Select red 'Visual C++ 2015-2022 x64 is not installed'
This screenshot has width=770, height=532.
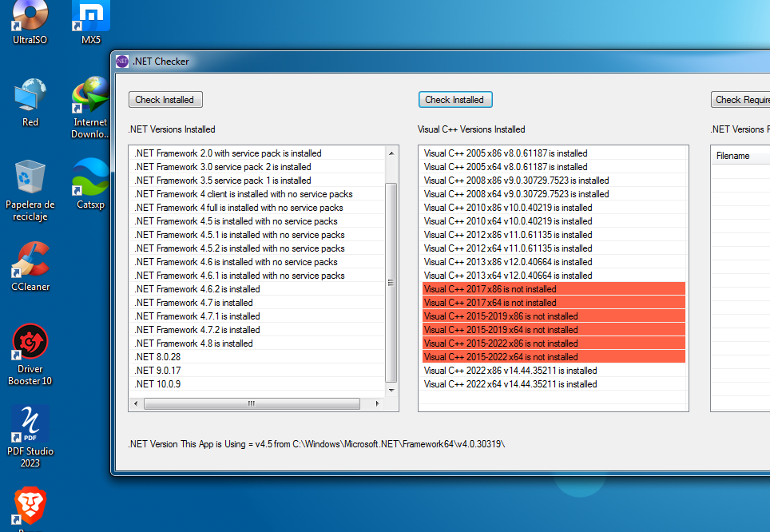pyautogui.click(x=554, y=357)
